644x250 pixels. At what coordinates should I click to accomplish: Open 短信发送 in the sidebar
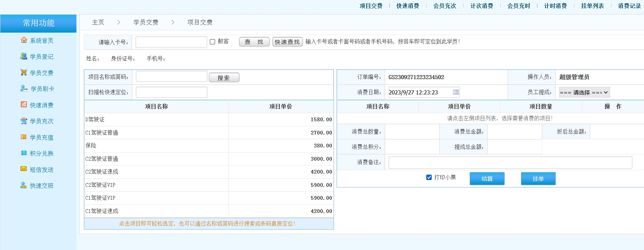42,170
